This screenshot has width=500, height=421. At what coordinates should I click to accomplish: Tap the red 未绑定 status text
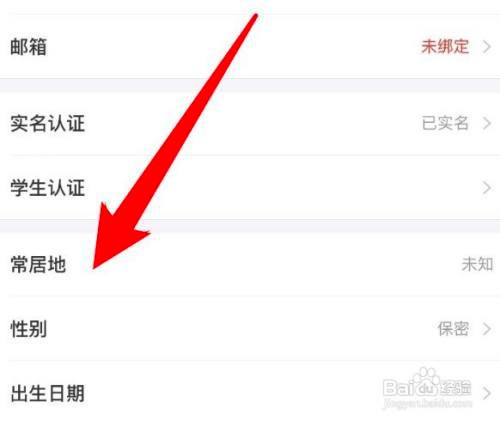click(445, 46)
